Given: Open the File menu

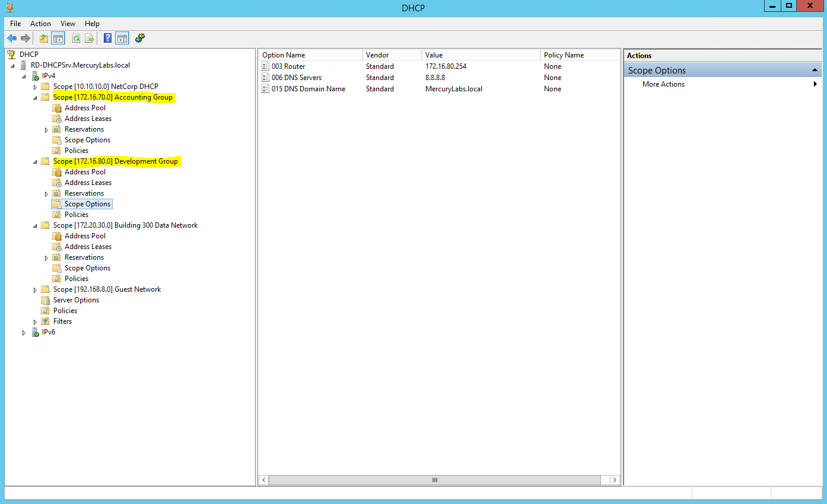Looking at the screenshot, I should tap(15, 24).
